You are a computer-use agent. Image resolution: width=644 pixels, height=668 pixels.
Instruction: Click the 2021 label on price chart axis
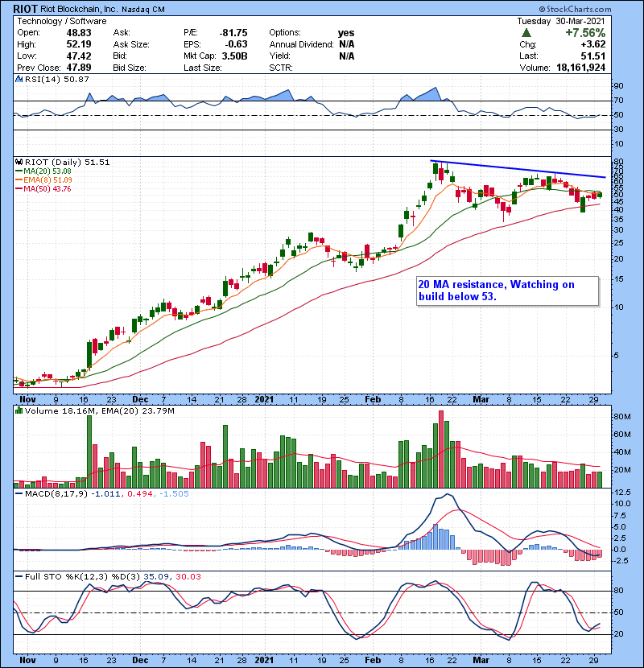pyautogui.click(x=264, y=400)
